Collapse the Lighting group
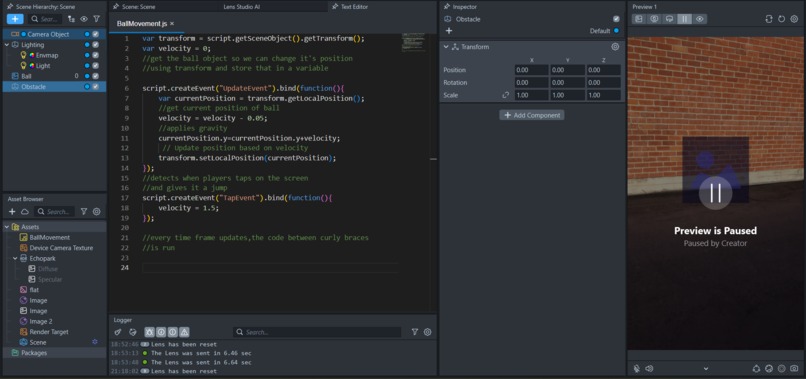 click(x=7, y=45)
